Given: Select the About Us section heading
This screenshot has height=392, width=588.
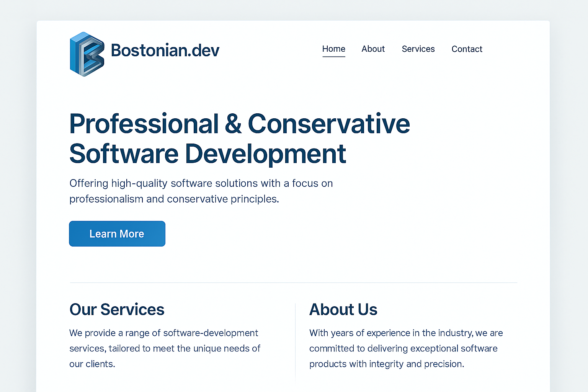Looking at the screenshot, I should click(x=343, y=309).
